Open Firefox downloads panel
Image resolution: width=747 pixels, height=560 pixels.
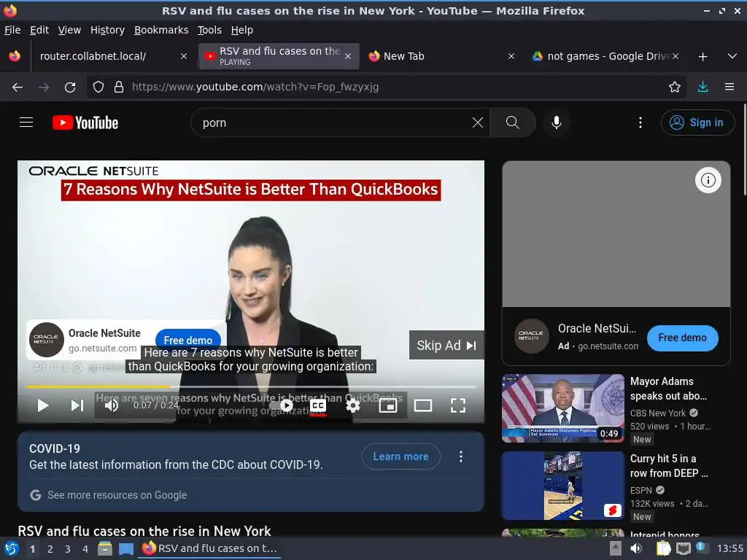pyautogui.click(x=703, y=87)
